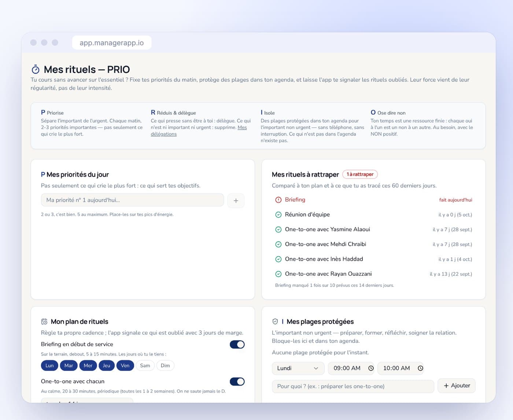This screenshot has width=513, height=420.
Task: Open the clock picker for 09:00 AM
Action: pyautogui.click(x=371, y=368)
